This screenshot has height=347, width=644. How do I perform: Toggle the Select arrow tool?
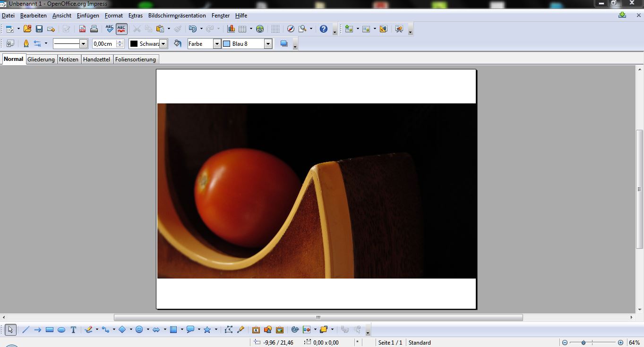pos(10,330)
